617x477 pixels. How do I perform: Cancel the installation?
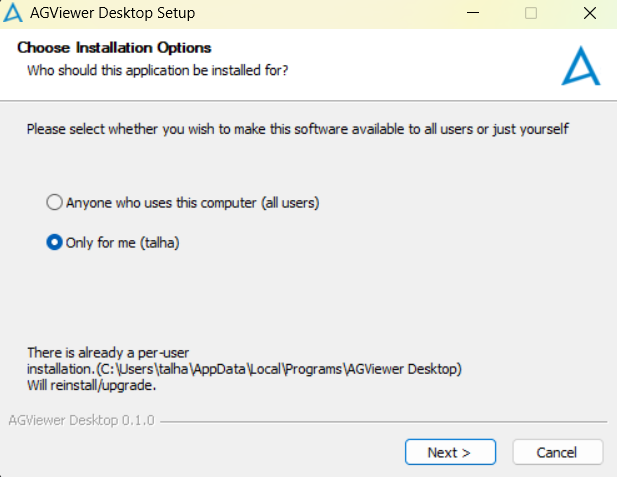point(557,452)
